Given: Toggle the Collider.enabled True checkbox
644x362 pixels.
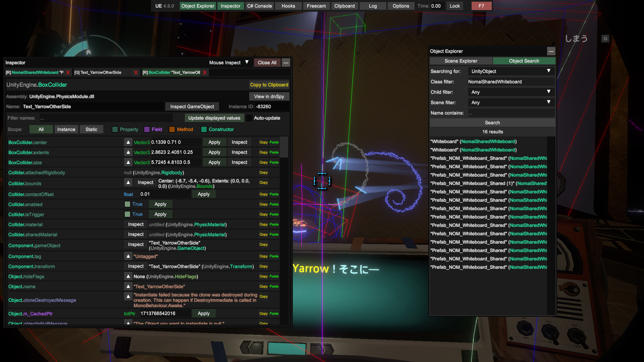Looking at the screenshot, I should click(127, 204).
